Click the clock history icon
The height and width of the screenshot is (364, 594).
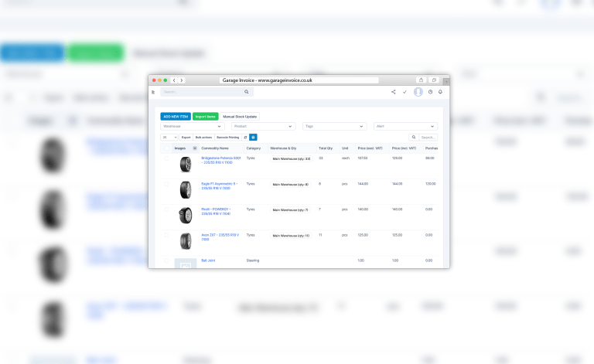[x=430, y=92]
